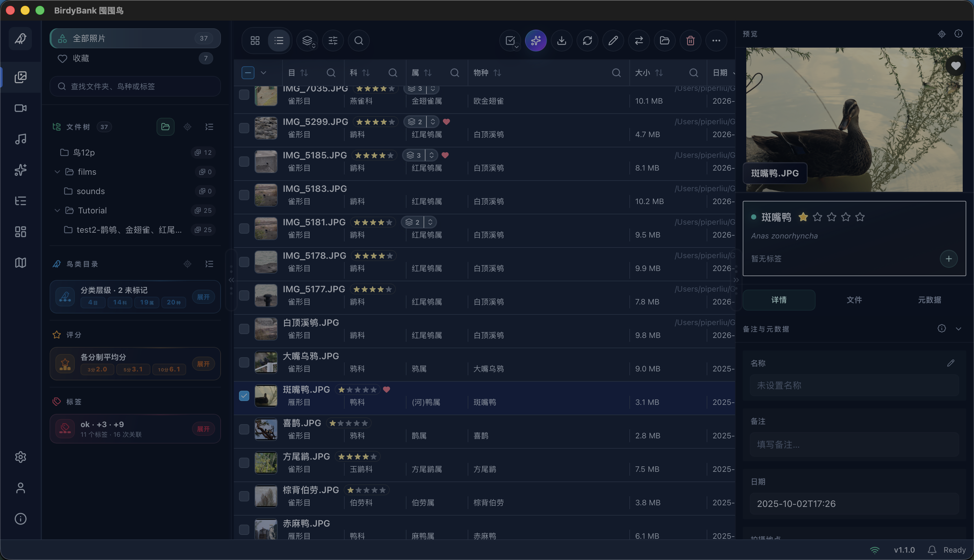
Task: Click the pencil edit toolbar icon
Action: coord(613,40)
